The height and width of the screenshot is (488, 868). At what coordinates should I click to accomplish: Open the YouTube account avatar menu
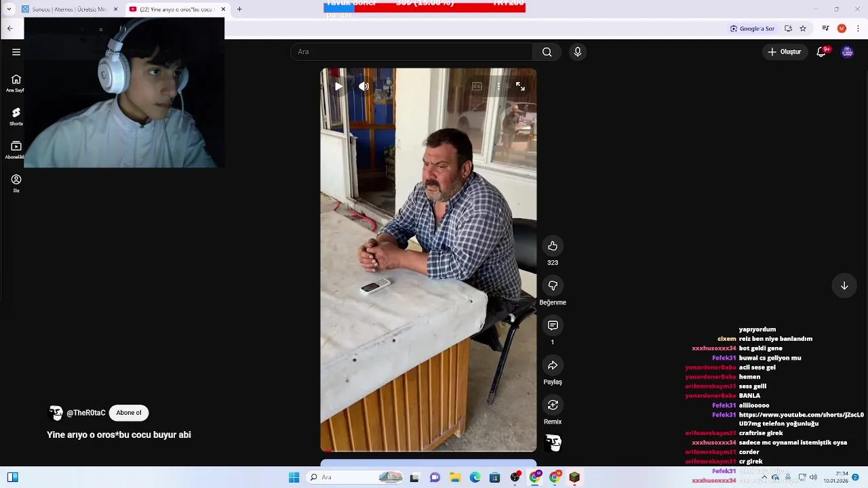click(847, 52)
